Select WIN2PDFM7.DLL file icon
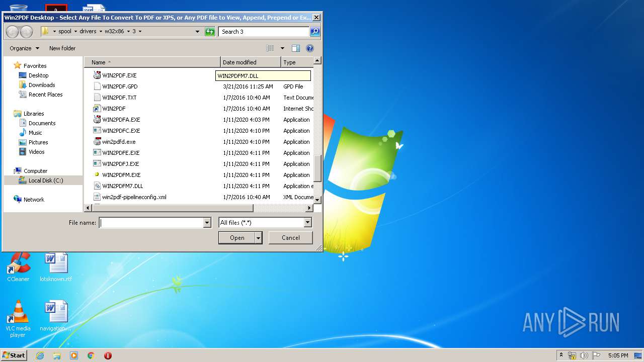644x362 pixels. click(x=97, y=186)
